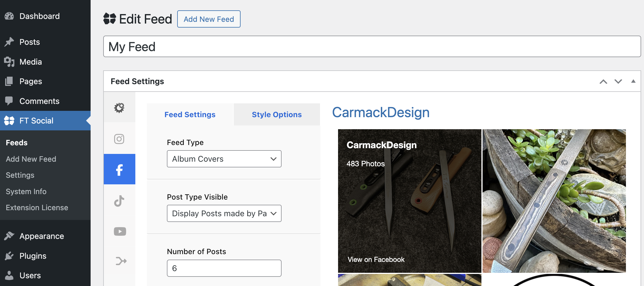The height and width of the screenshot is (286, 644).
Task: Open the Feed Type dropdown
Action: 224,159
